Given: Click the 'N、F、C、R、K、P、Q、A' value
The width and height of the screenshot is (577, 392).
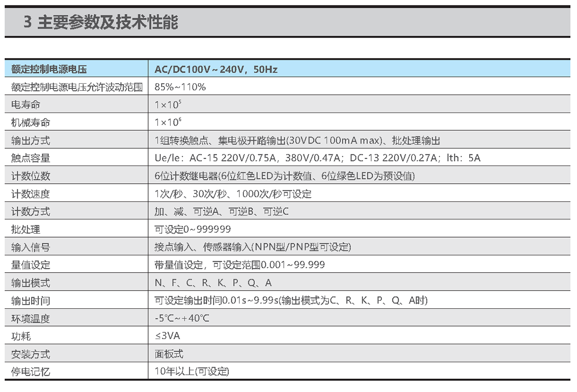Looking at the screenshot, I should click(x=213, y=283).
